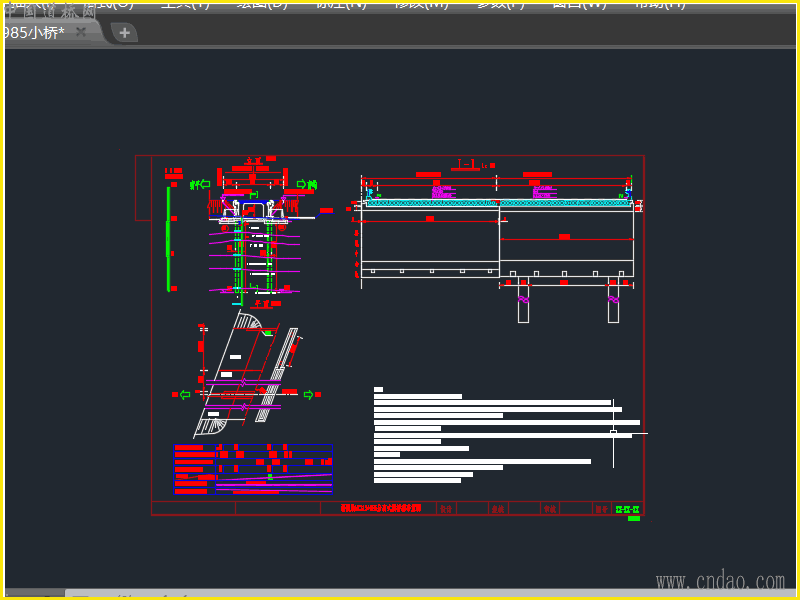Open the 绘图(D) menu
800x600 pixels.
262,3
